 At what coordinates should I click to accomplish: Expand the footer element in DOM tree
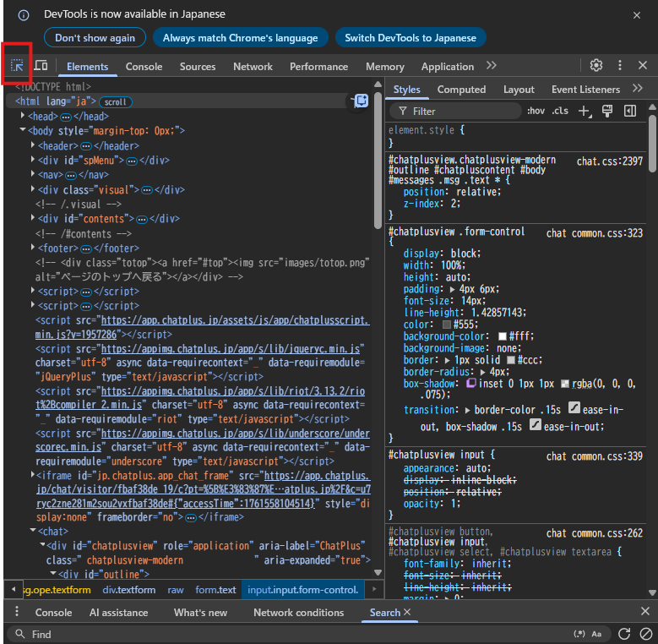(32, 248)
